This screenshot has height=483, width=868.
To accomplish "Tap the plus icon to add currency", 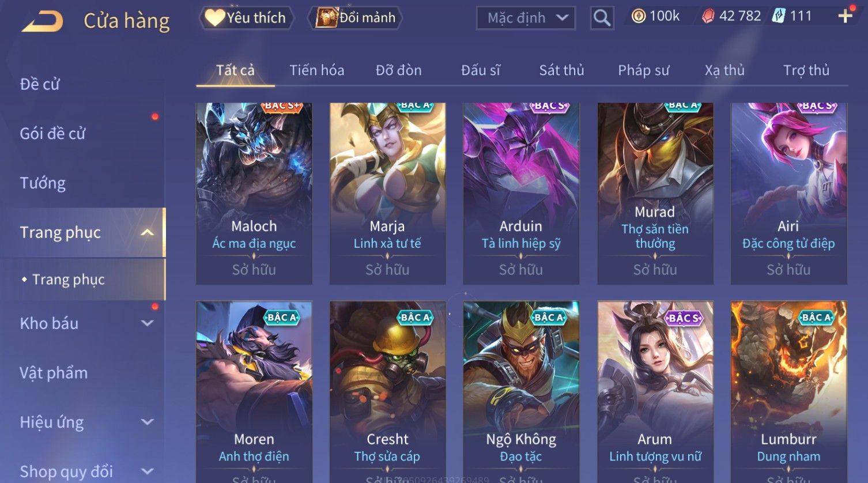I will click(845, 16).
